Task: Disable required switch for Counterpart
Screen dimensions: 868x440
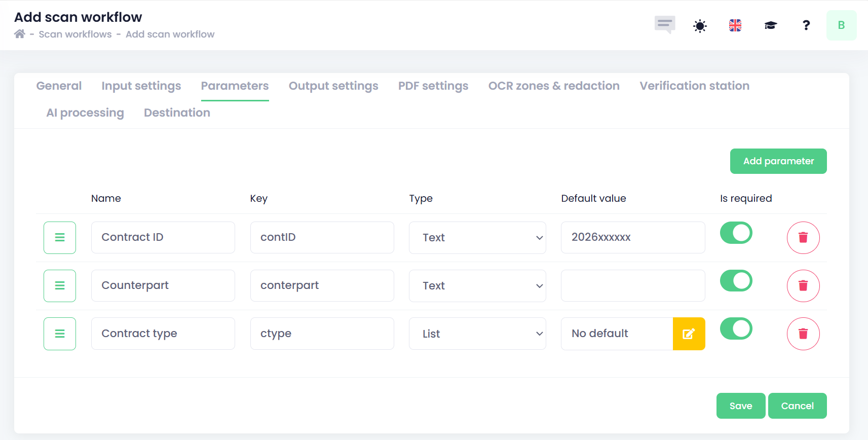Action: point(736,281)
